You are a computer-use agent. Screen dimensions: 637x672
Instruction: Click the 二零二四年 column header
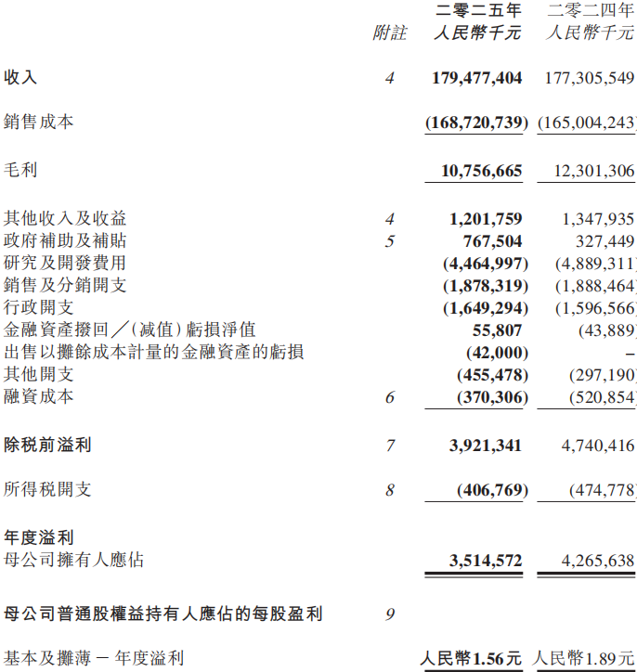[x=591, y=11]
